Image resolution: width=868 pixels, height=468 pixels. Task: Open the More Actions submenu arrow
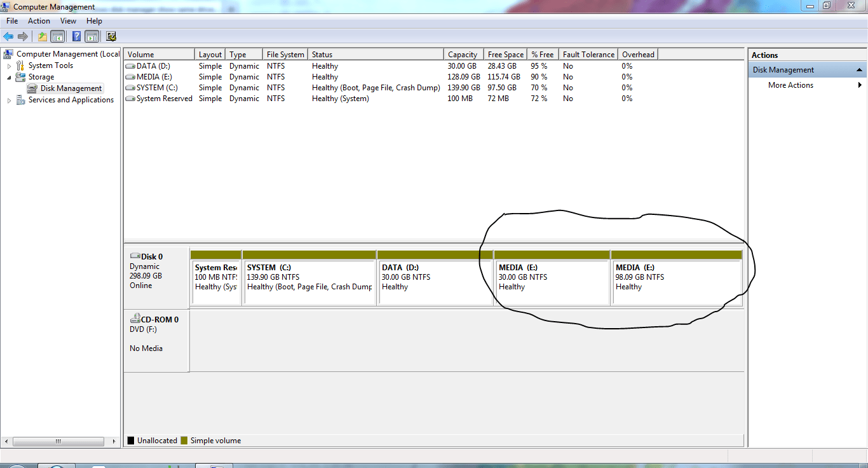[x=859, y=85]
